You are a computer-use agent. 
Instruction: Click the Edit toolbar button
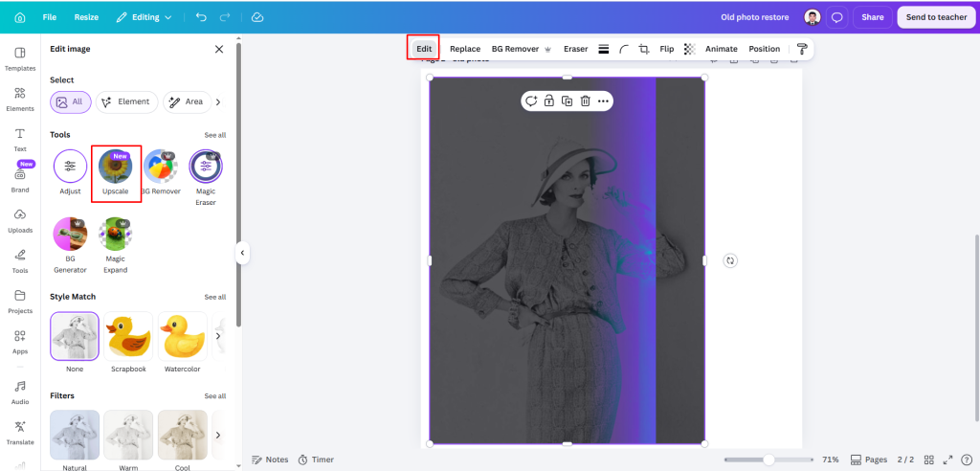point(424,49)
